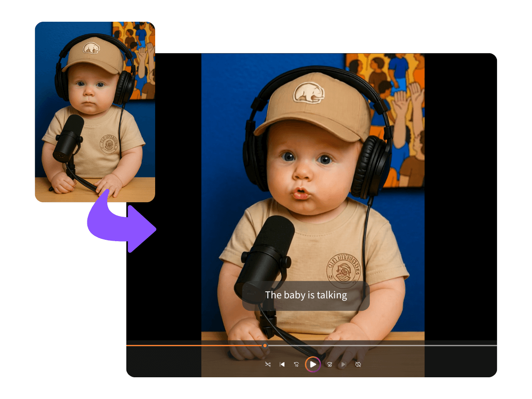
Task: Click the left black letterbox area of player
Action: [164, 199]
